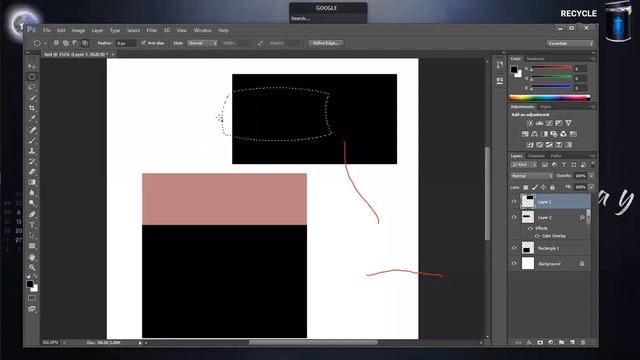Select the Eyedropper tool
This screenshot has width=640, height=360.
[32, 119]
